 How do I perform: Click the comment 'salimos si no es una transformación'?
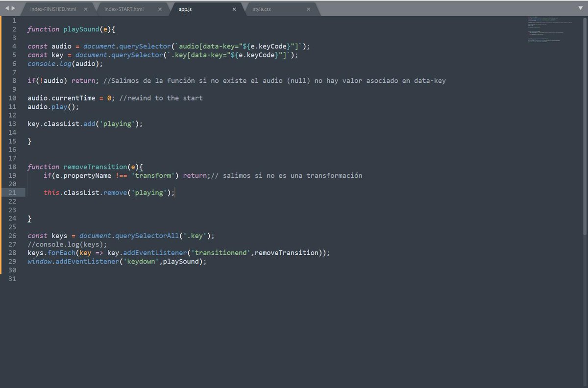click(x=287, y=175)
